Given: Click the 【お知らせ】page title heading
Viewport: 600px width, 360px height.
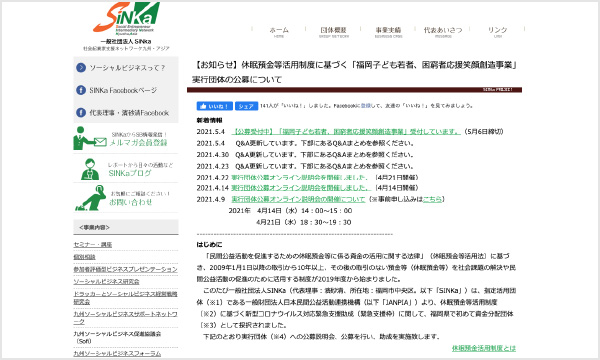Looking at the screenshot, I should click(x=355, y=72).
